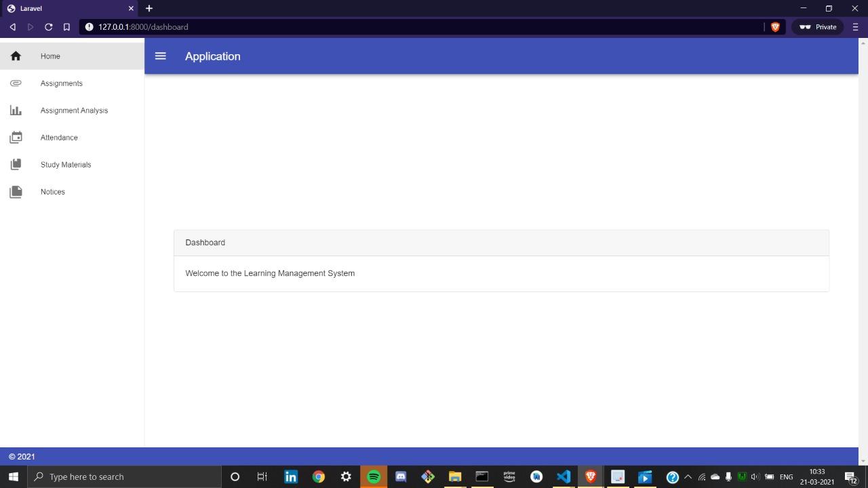Open Assignment Analysis section
Viewport: 868px width, 488px height.
click(x=72, y=110)
